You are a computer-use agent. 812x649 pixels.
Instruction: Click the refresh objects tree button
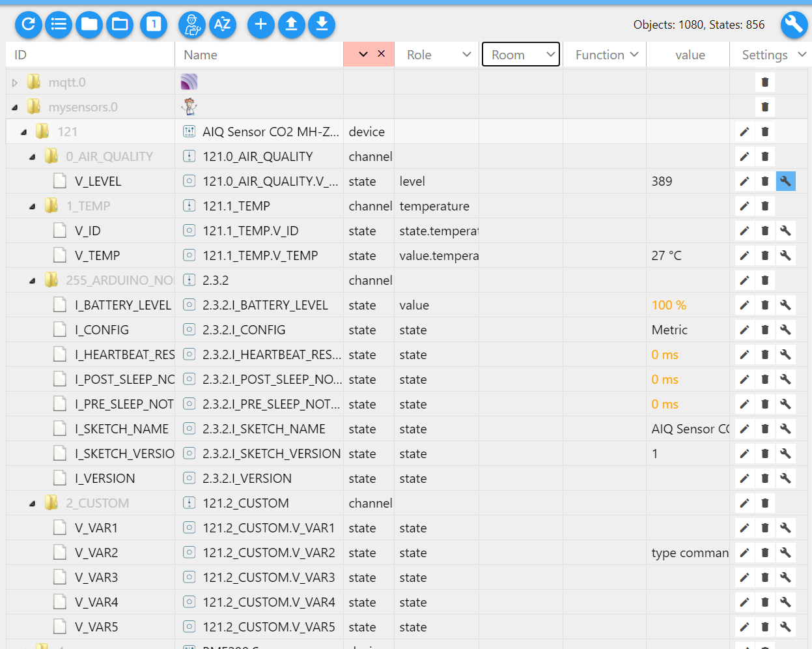click(x=29, y=25)
